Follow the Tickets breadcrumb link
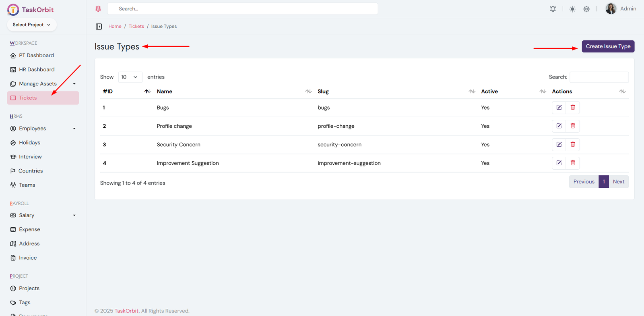Image resolution: width=644 pixels, height=316 pixels. 136,27
